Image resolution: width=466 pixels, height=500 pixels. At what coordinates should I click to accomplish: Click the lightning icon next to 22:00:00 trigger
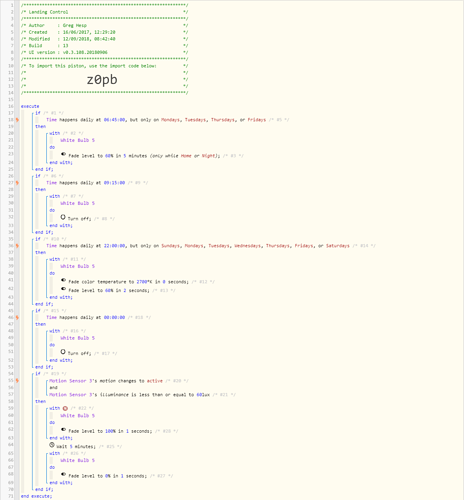click(x=17, y=246)
